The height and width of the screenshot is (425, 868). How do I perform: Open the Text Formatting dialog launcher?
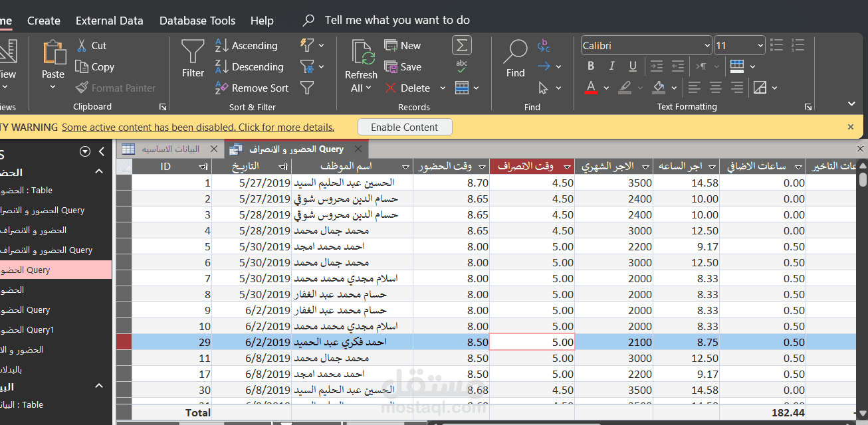tap(808, 107)
